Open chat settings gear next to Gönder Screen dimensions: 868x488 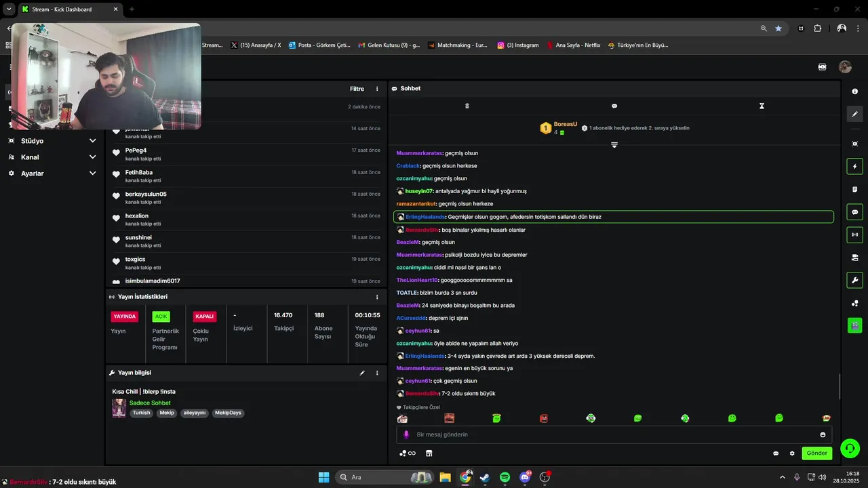[792, 453]
